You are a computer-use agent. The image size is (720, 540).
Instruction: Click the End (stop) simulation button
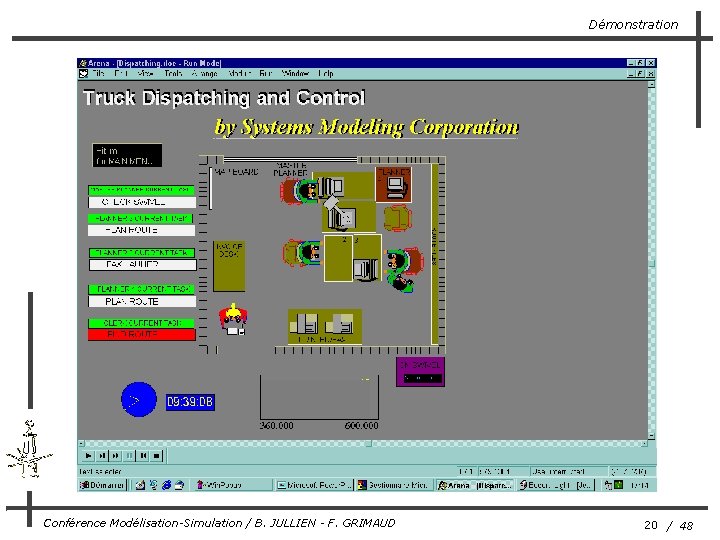pos(157,456)
